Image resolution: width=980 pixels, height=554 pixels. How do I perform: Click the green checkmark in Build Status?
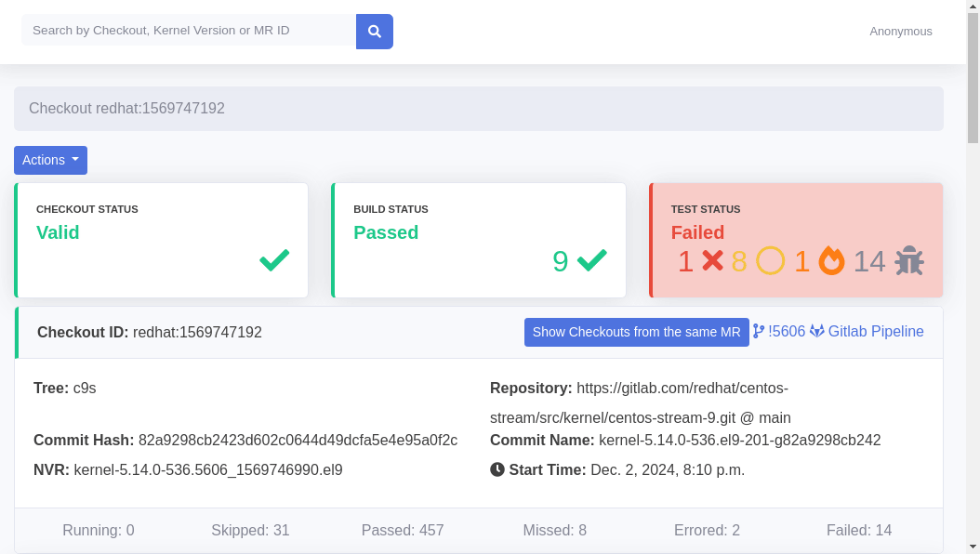point(592,261)
